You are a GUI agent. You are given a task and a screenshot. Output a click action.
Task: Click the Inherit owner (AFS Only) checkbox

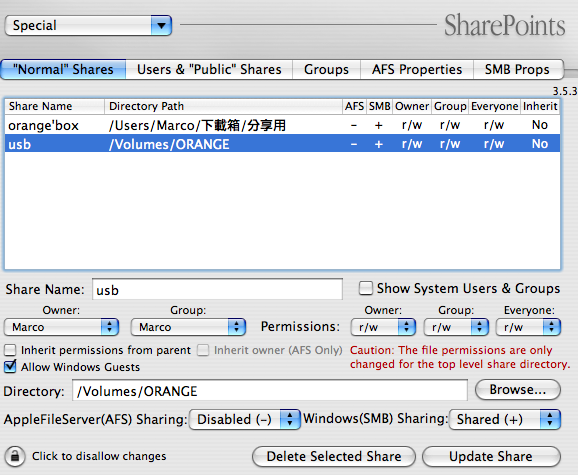[x=203, y=350]
